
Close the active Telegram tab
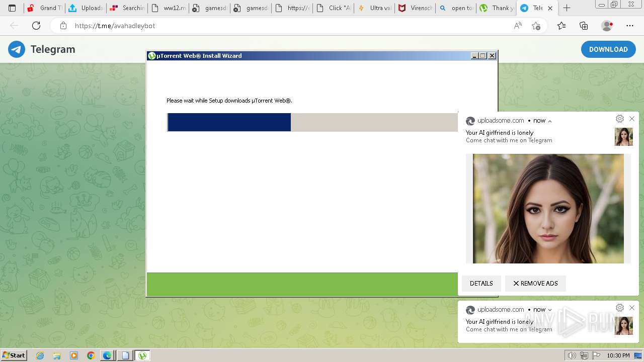(x=550, y=8)
